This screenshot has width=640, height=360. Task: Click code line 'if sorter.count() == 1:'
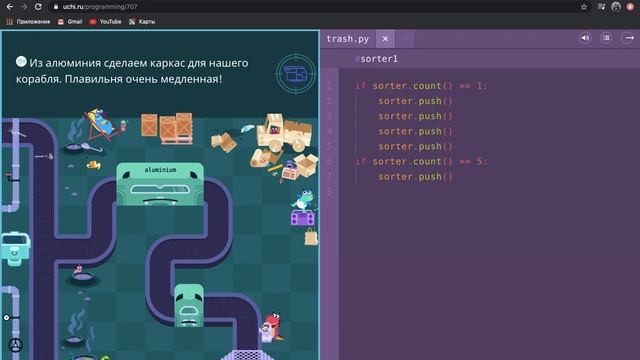coord(421,86)
